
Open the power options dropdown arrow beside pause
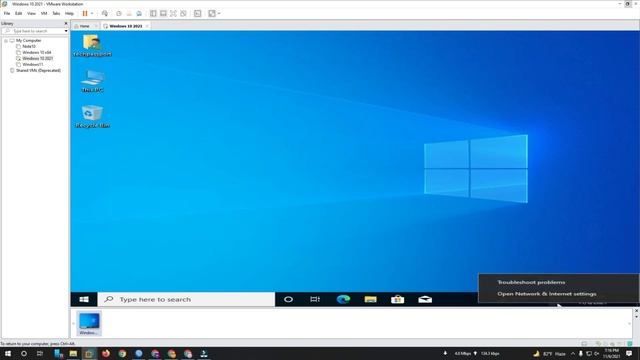(92, 13)
